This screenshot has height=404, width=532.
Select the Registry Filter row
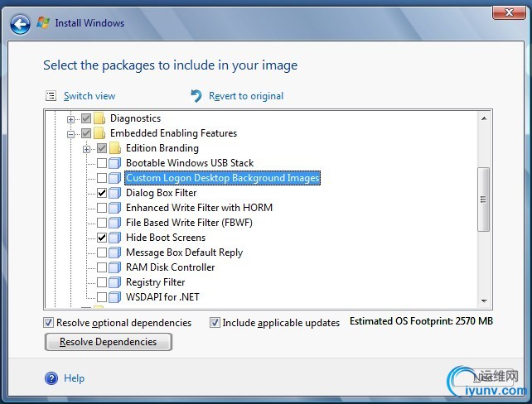[156, 282]
